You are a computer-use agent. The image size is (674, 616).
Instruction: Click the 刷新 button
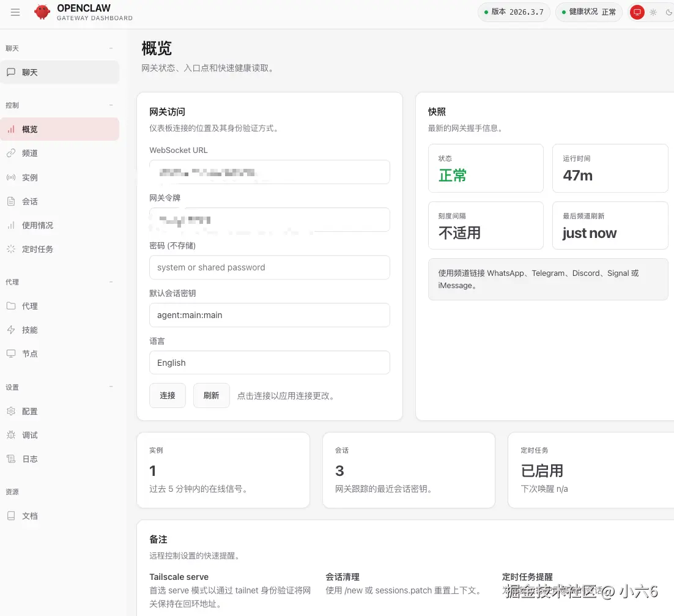(x=212, y=396)
